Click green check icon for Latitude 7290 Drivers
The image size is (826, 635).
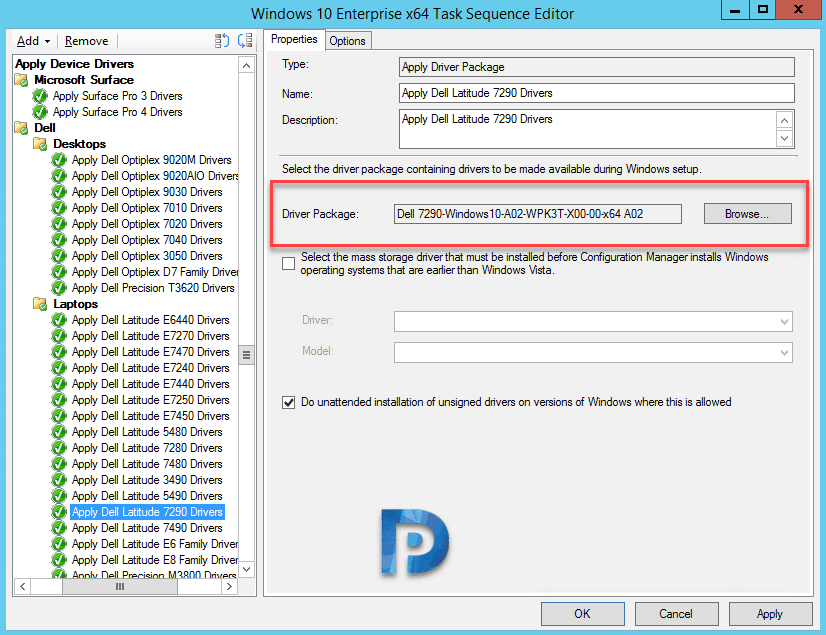[59, 512]
